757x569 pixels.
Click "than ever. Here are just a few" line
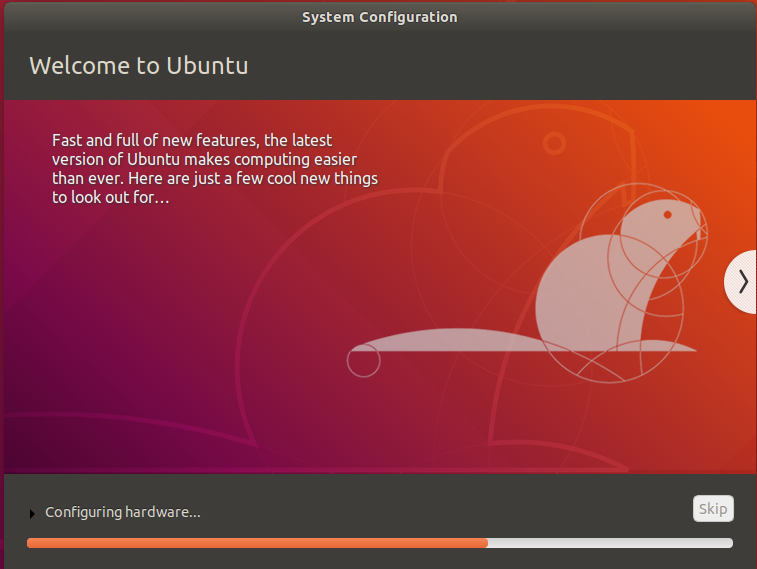click(x=215, y=178)
